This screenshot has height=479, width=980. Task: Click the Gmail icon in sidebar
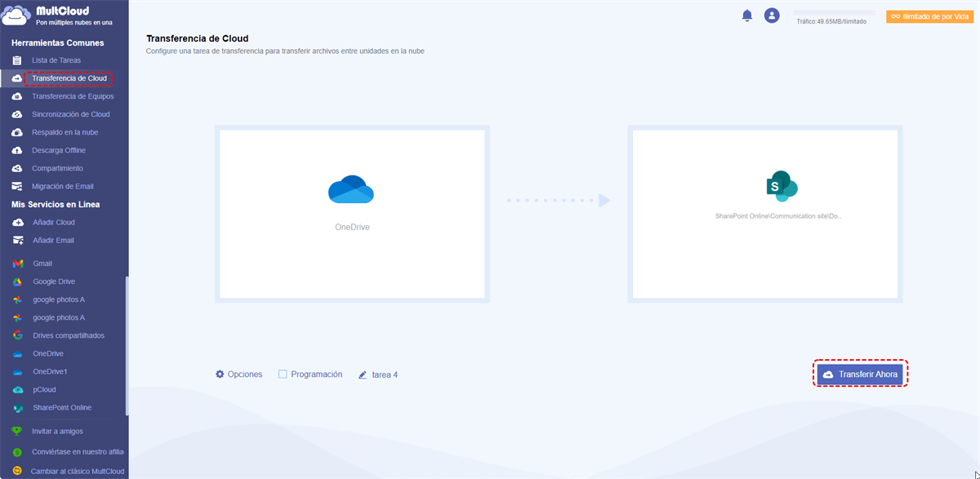pos(17,264)
